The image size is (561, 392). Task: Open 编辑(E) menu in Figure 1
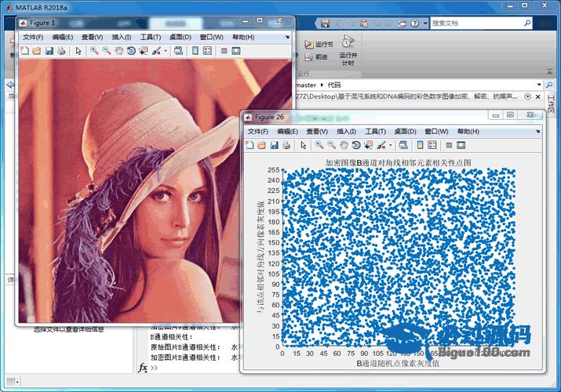(x=63, y=37)
